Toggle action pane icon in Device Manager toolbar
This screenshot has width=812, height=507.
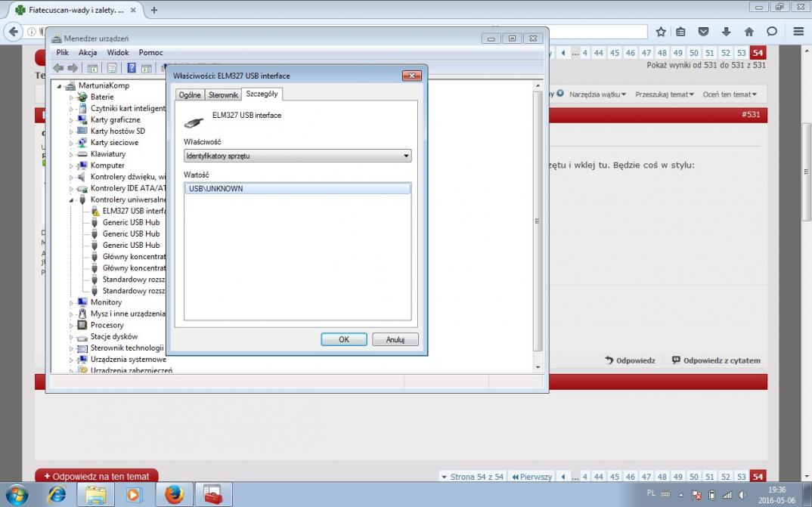tap(147, 68)
